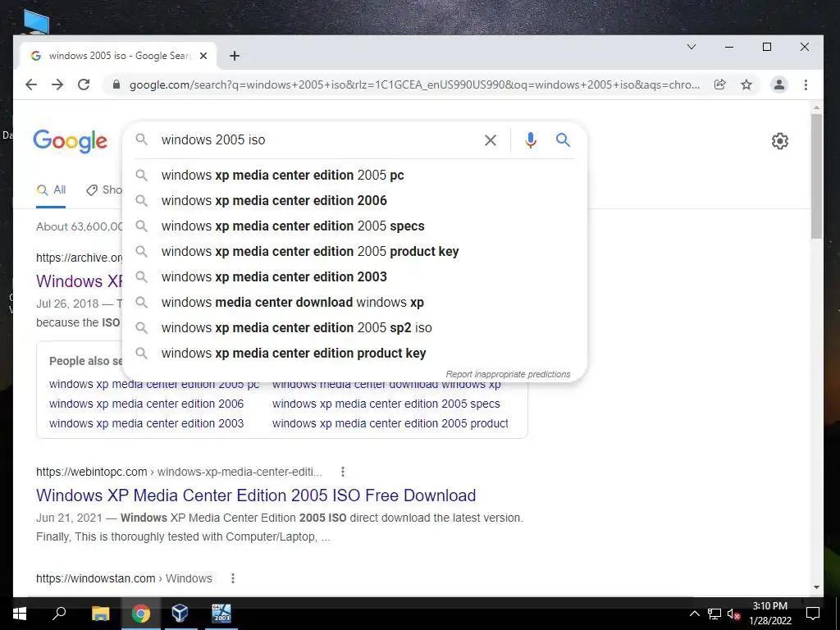The width and height of the screenshot is (840, 630).
Task: Click the scrollbar down arrow
Action: 816,587
